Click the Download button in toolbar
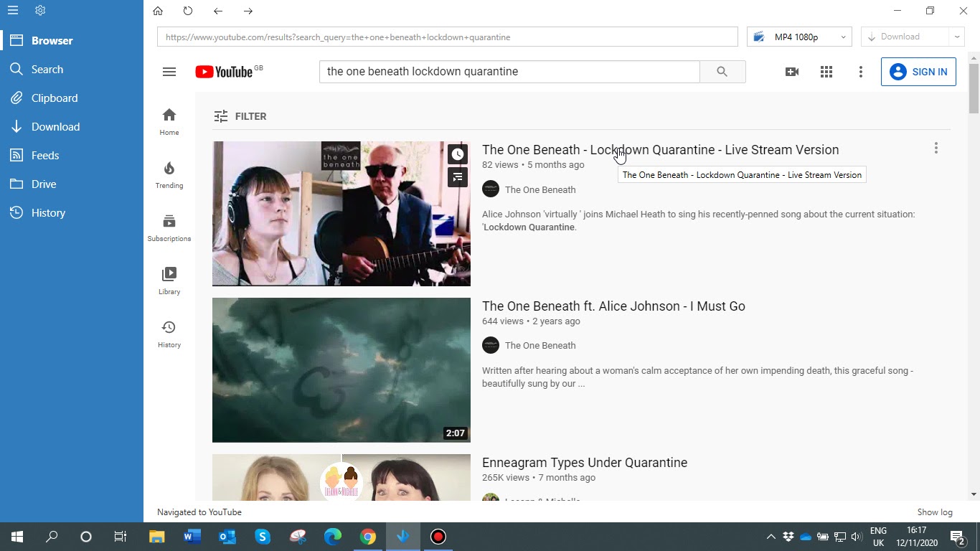The width and height of the screenshot is (980, 551). coord(905,37)
